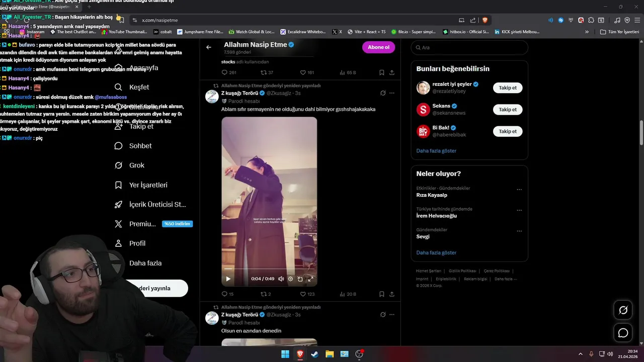Viewport: 644px width, 362px height.
Task: Open more options on the Olsun en azından post
Action: [x=392, y=315]
